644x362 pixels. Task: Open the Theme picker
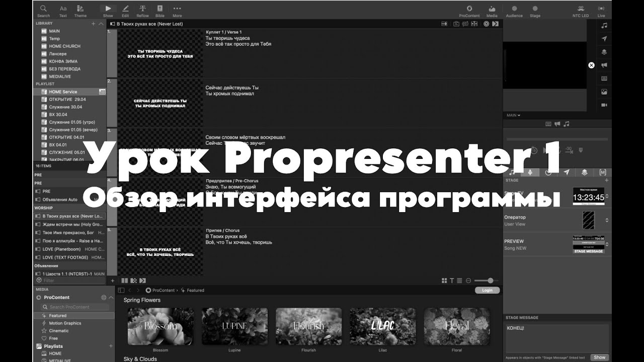80,11
